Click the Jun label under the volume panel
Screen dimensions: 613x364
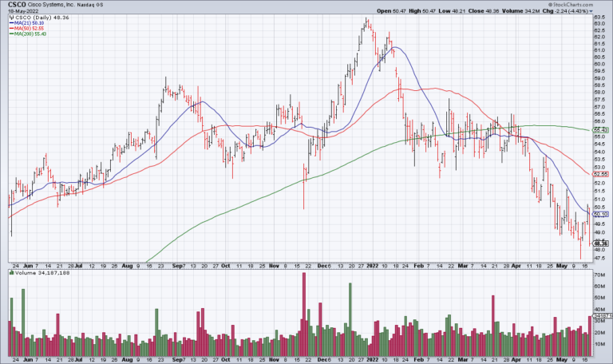pos(28,360)
